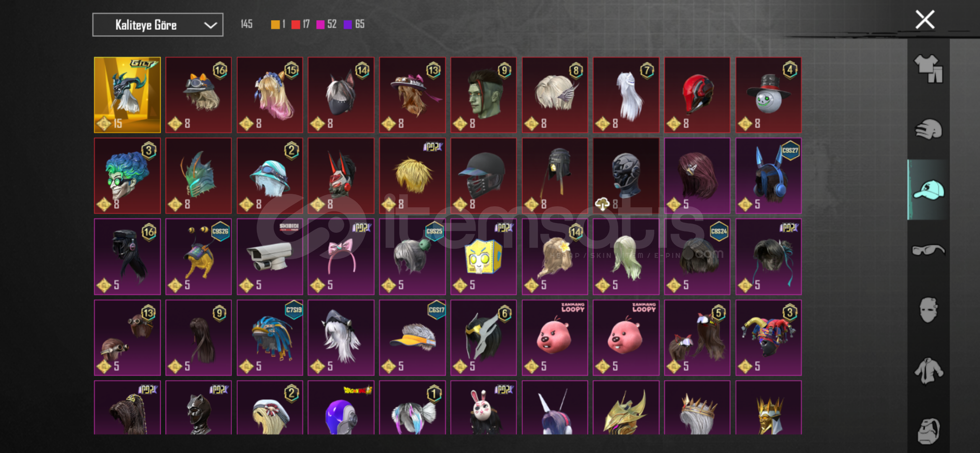Expand the Kaliteye Göre sort dropdown
The height and width of the screenshot is (453, 980).
[x=158, y=25]
